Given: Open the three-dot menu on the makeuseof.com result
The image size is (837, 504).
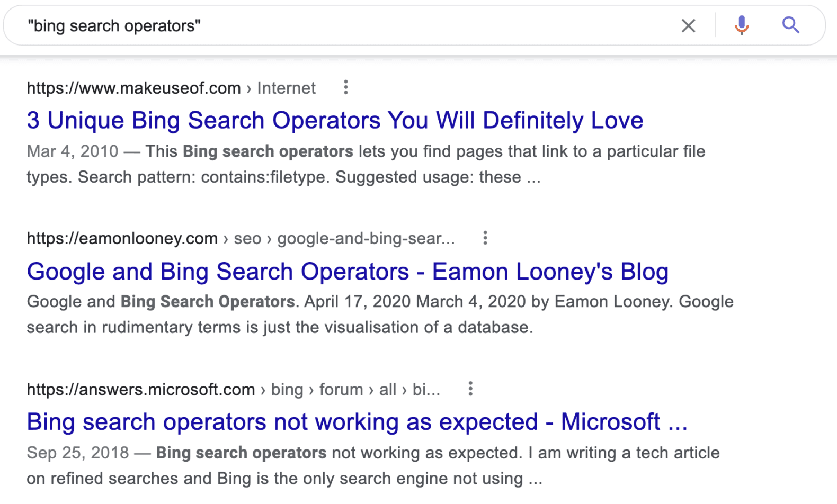Looking at the screenshot, I should (345, 87).
